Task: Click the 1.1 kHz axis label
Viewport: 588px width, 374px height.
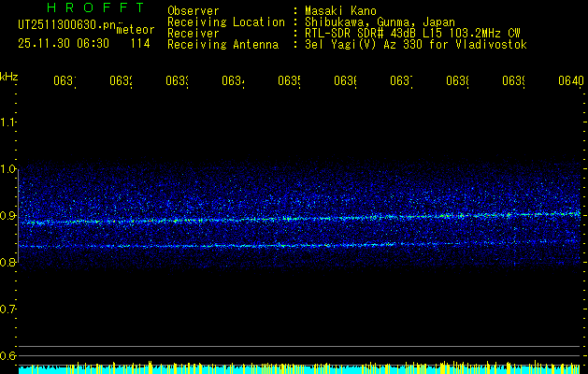Action: coord(7,122)
